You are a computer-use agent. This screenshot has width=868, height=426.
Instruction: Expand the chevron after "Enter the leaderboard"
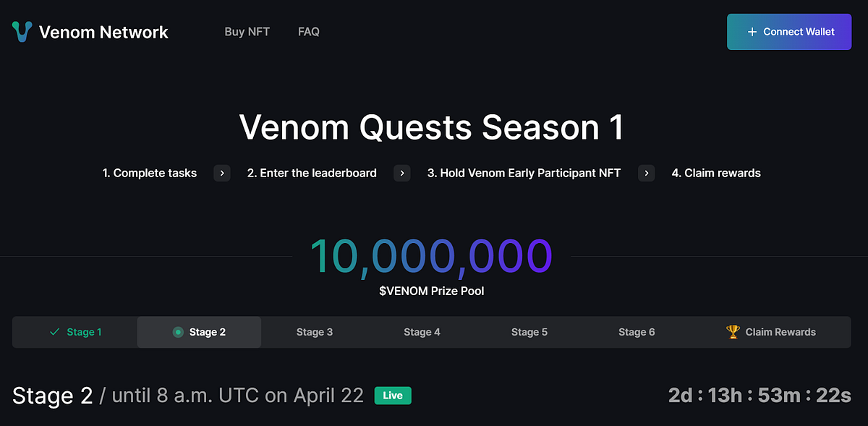[x=401, y=173]
